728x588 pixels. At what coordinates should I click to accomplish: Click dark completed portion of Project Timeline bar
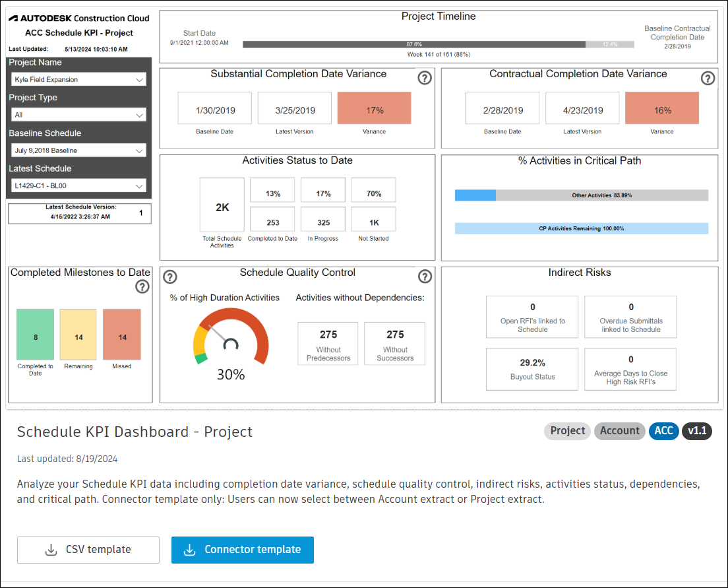point(413,45)
